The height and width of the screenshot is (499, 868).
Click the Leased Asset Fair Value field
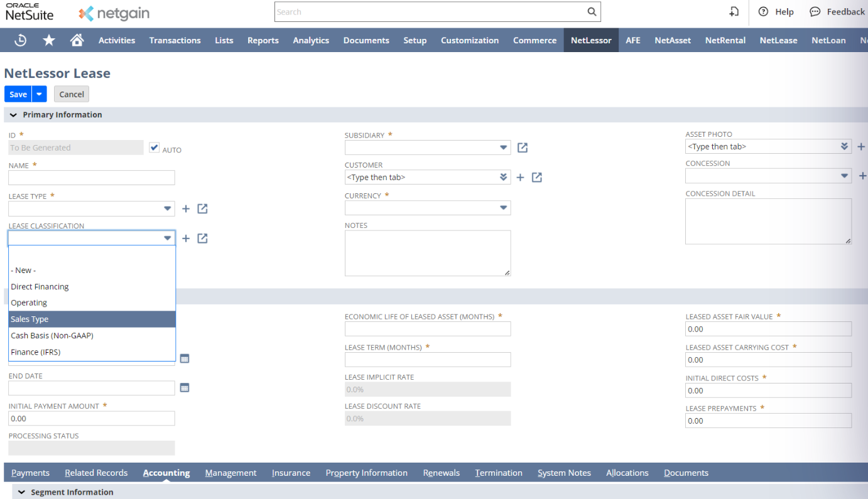pyautogui.click(x=769, y=329)
